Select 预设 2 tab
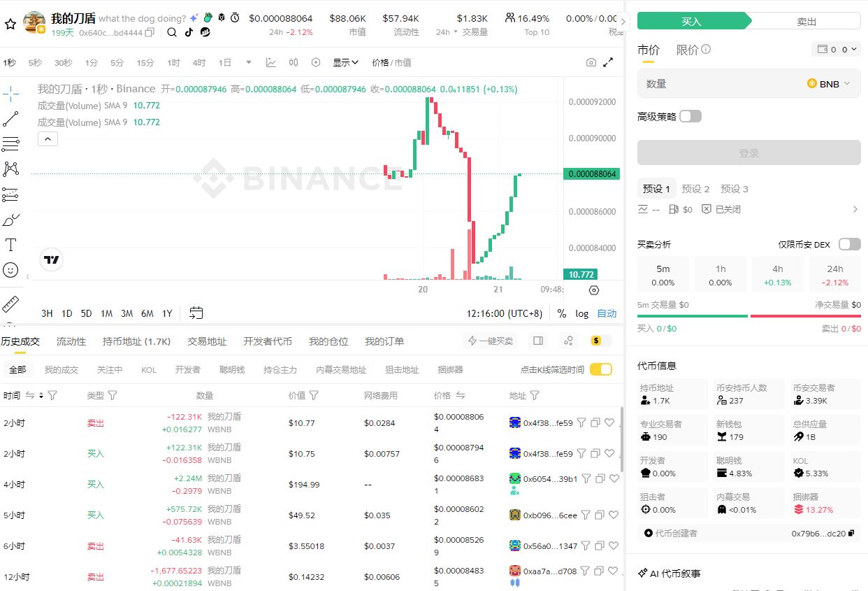 (695, 189)
